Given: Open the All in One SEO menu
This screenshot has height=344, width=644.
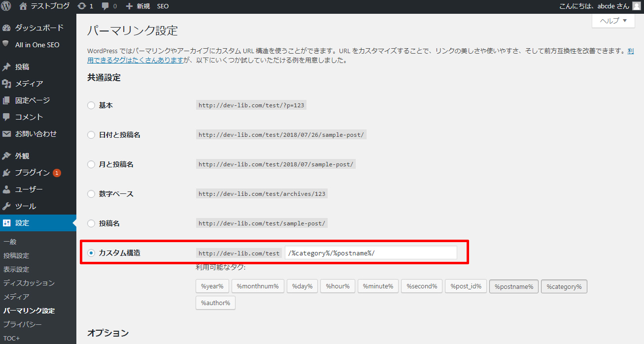Looking at the screenshot, I should 37,45.
